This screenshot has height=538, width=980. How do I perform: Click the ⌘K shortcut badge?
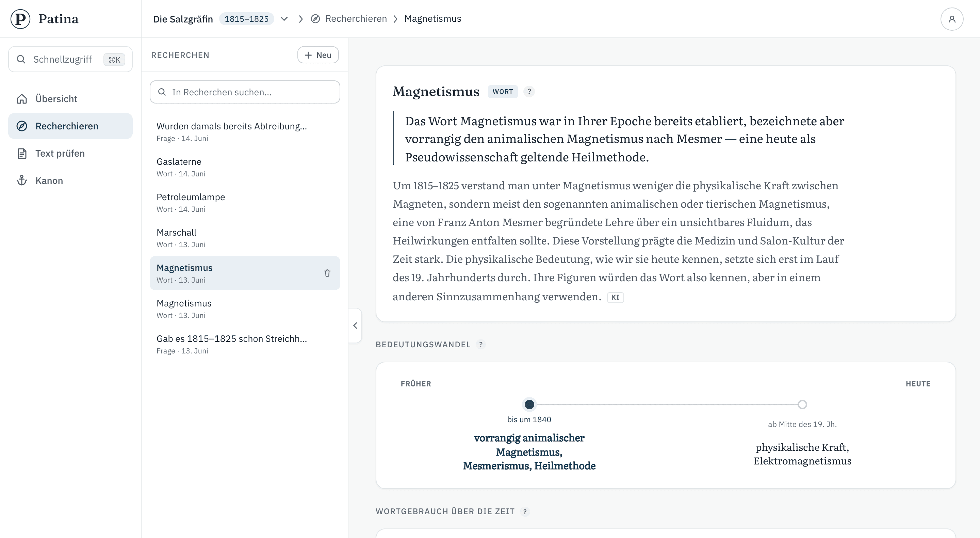(114, 59)
